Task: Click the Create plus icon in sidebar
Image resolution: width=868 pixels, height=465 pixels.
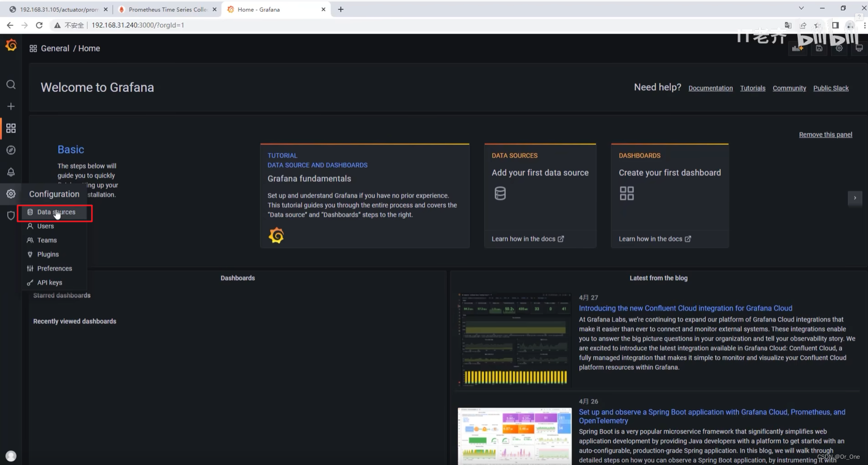Action: (11, 106)
